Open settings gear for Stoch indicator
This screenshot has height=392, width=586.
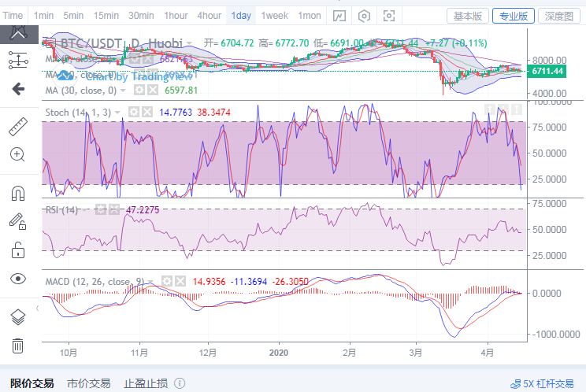pyautogui.click(x=134, y=112)
